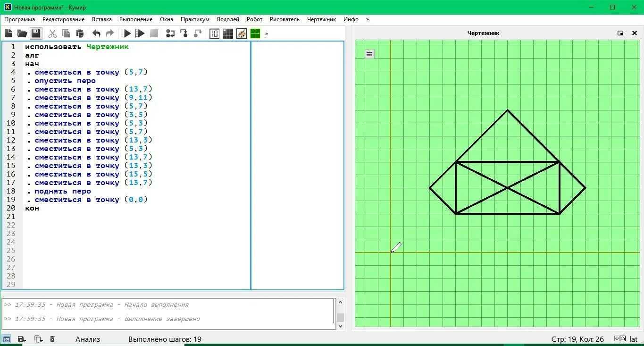Show the Vodoley actor window icon
Viewport: 644px width, 346px height.
click(x=214, y=34)
